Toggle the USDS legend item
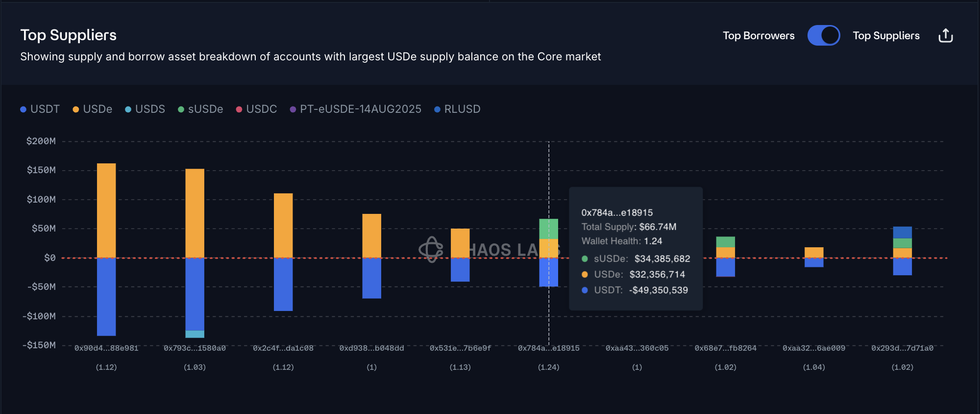Screen dimensions: 980x414 [145, 109]
